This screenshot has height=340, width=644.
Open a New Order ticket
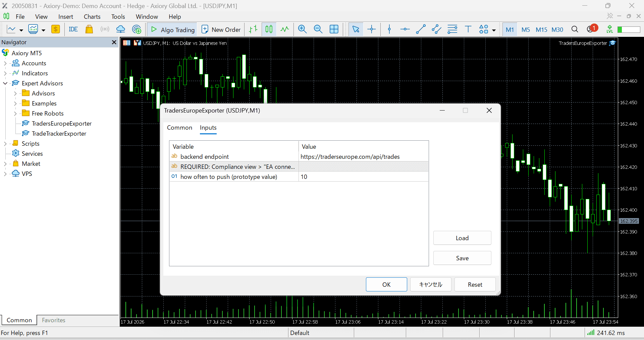click(x=221, y=29)
